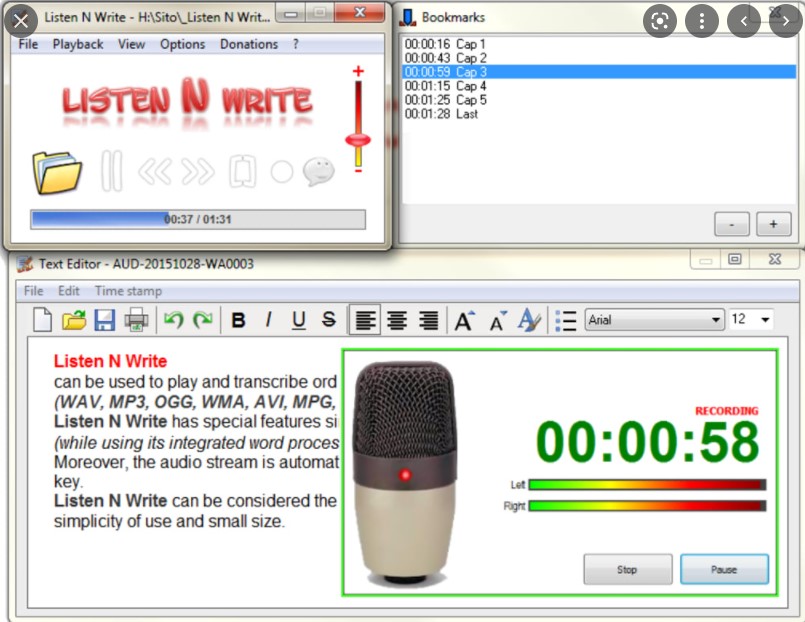Screen dimensions: 805x622
Task: Increase volume with the red plus sign
Action: tap(358, 71)
